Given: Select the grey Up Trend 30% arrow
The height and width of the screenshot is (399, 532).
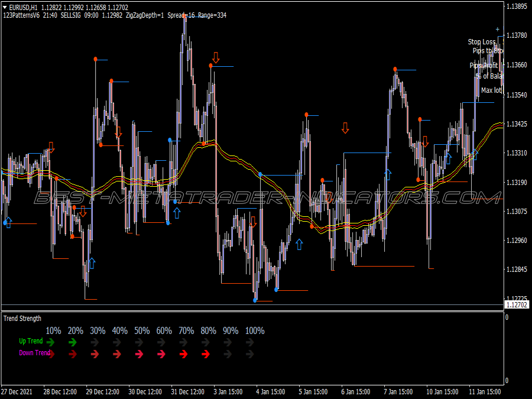Looking at the screenshot, I should pyautogui.click(x=95, y=342).
